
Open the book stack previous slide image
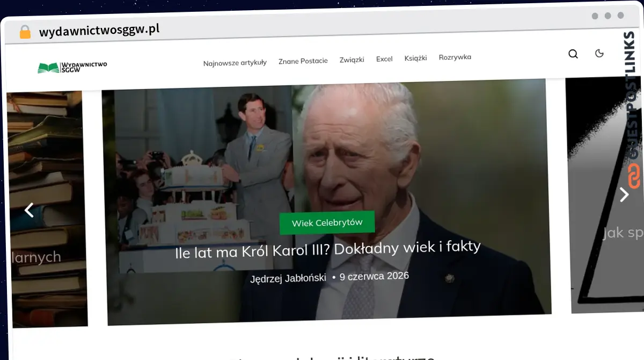pos(47,209)
